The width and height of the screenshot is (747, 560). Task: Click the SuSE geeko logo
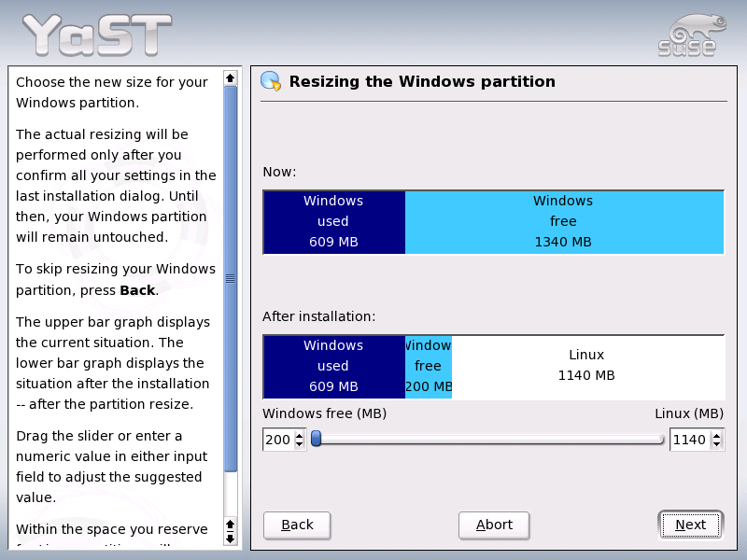click(688, 33)
